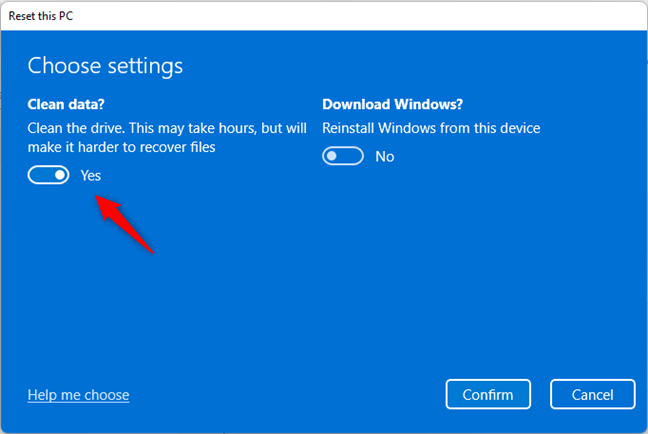Click the make it harder to recover files line

[x=121, y=147]
